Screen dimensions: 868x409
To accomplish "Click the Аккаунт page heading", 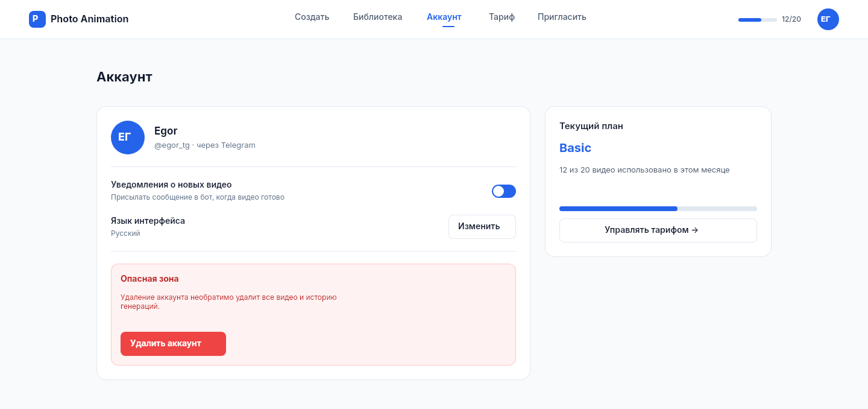I will click(x=124, y=77).
